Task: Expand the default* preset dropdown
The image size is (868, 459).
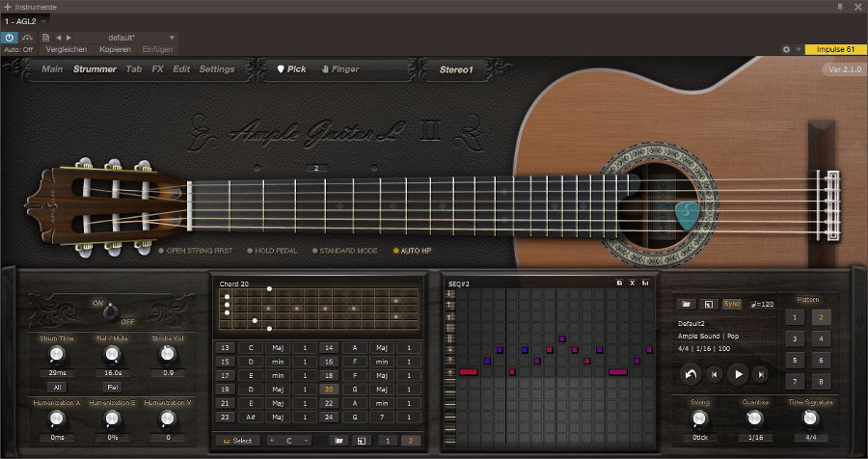Action: 173,38
